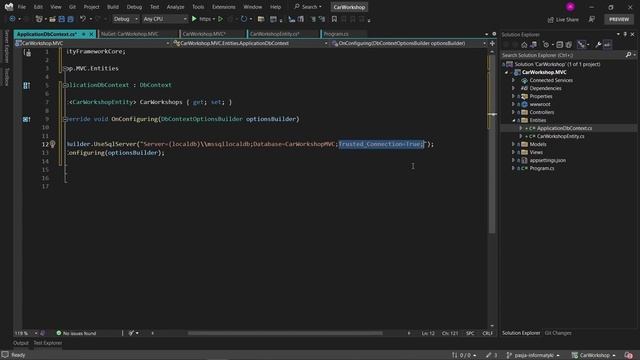Click No issues found indicator
Screen dimensions: 640x360
click(76, 333)
